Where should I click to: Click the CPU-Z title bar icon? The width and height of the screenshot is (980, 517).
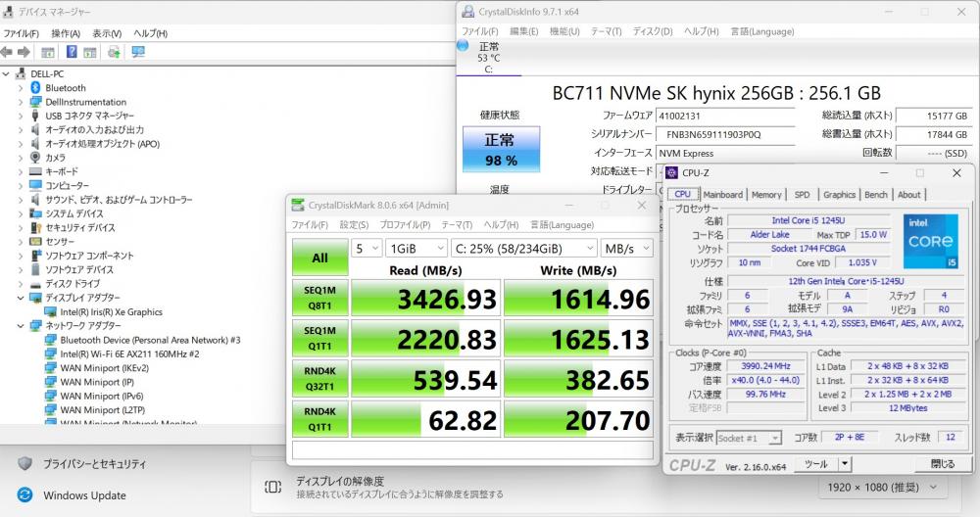coord(672,173)
